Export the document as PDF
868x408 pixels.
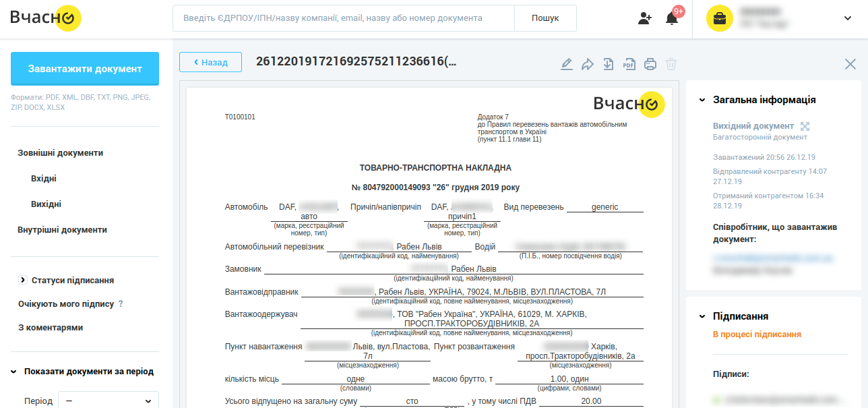(x=629, y=64)
